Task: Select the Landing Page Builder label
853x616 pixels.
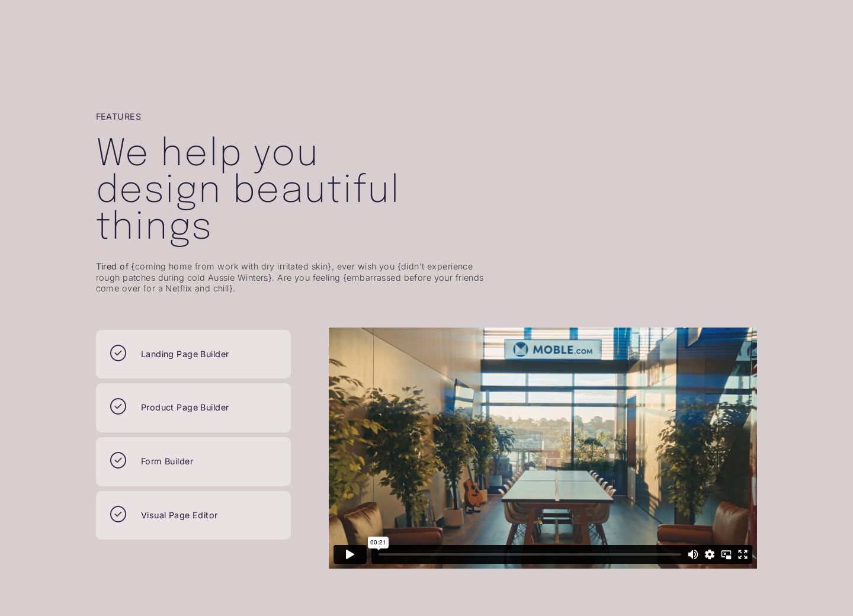Action: point(185,354)
